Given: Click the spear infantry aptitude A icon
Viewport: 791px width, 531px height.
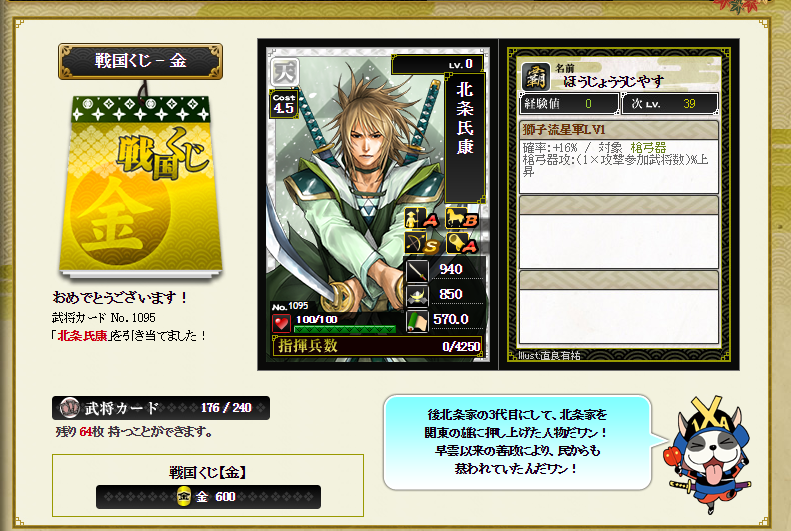Looking at the screenshot, I should pyautogui.click(x=421, y=219).
